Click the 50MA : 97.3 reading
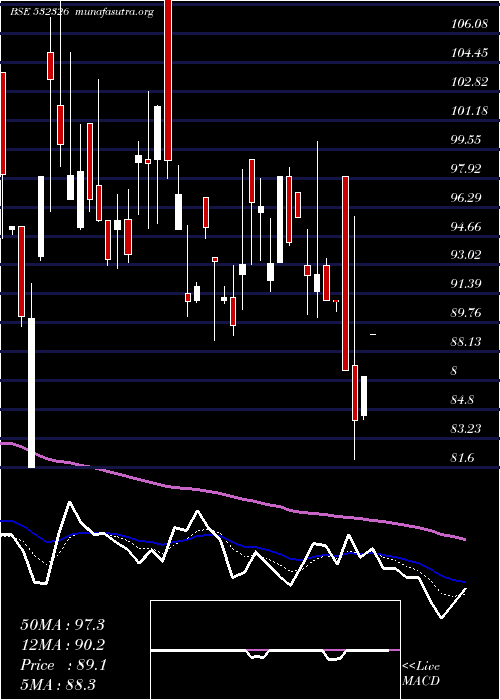Viewport: 500px width, 700px height. coord(62,625)
